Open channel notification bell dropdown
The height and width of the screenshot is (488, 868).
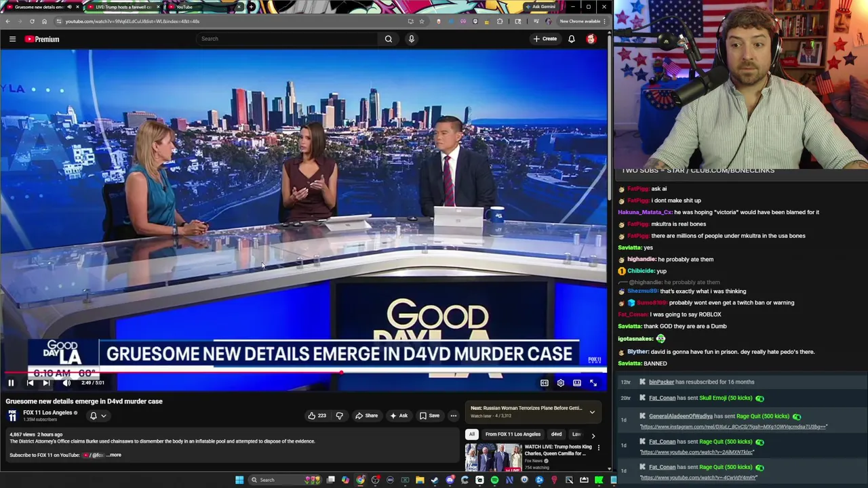98,415
